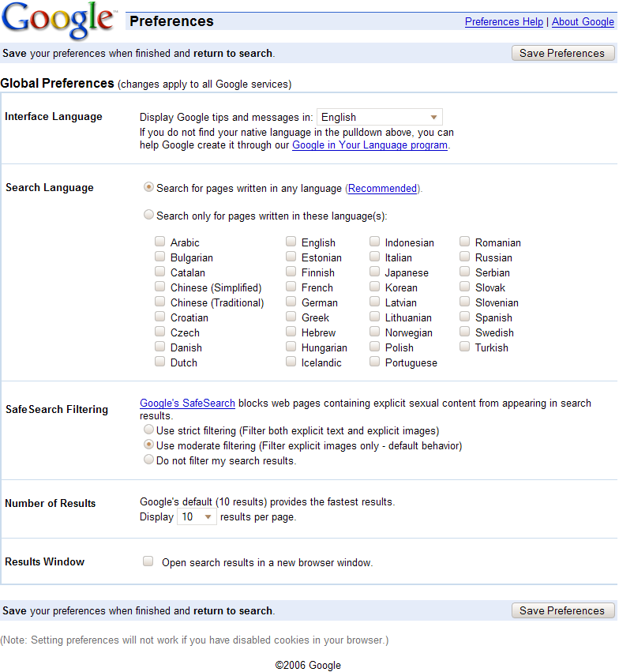Screen dimensions: 619x672
Task: Click the Google logo
Action: (x=58, y=21)
